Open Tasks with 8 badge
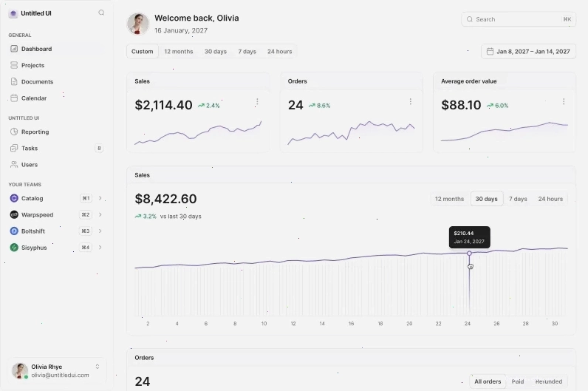The image size is (588, 391). click(x=56, y=149)
